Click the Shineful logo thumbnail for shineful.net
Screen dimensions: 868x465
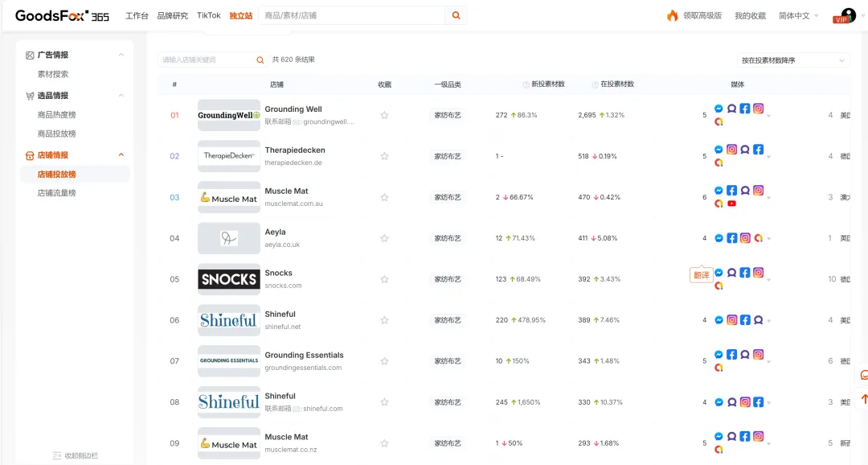tap(229, 320)
